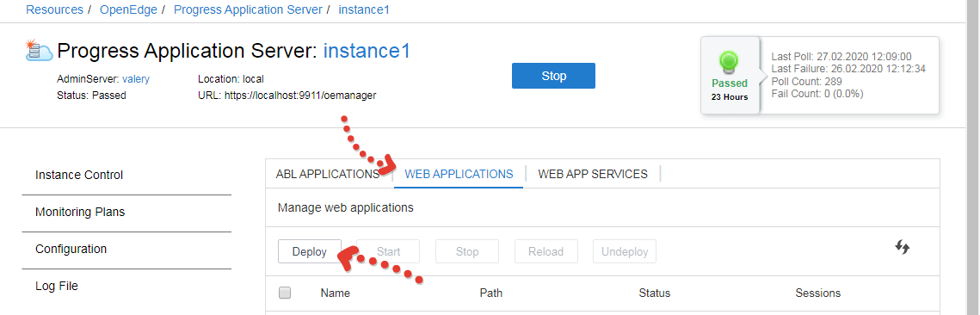980x315 pixels.
Task: Click the Progress Application Server cloud icon
Action: click(x=39, y=50)
